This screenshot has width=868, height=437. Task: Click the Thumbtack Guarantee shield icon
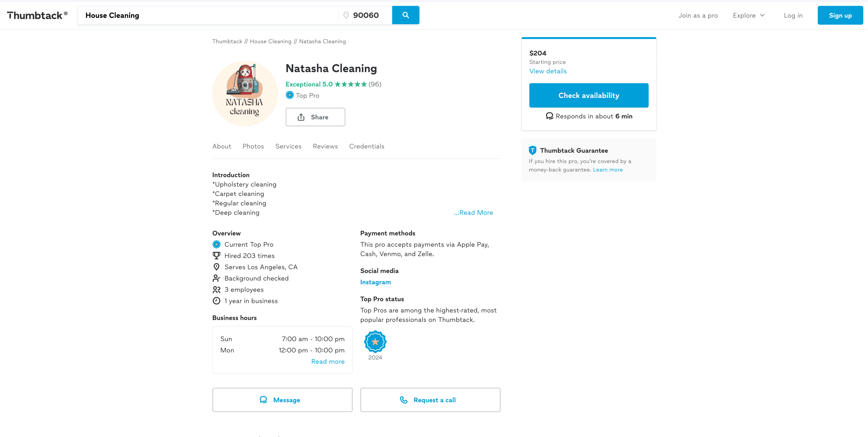click(x=532, y=150)
